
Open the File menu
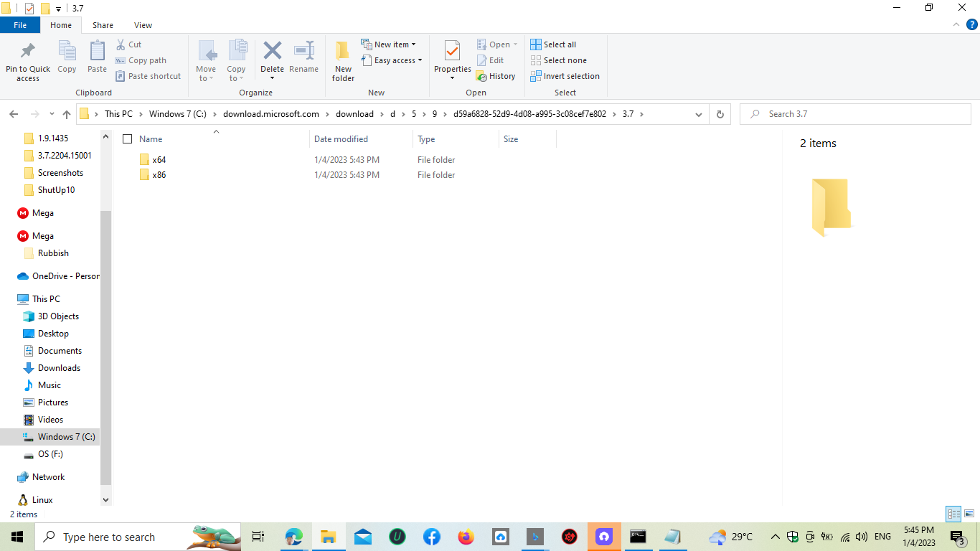tap(20, 24)
